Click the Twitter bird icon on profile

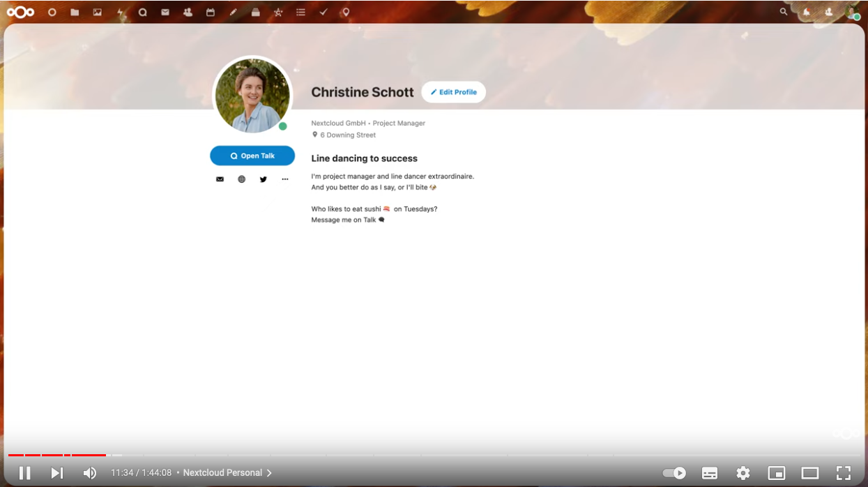pos(263,179)
